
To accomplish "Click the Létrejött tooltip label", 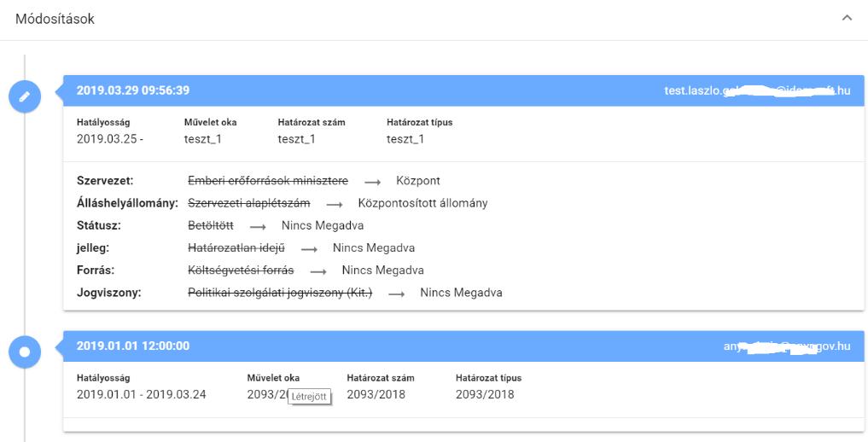I will click(310, 397).
